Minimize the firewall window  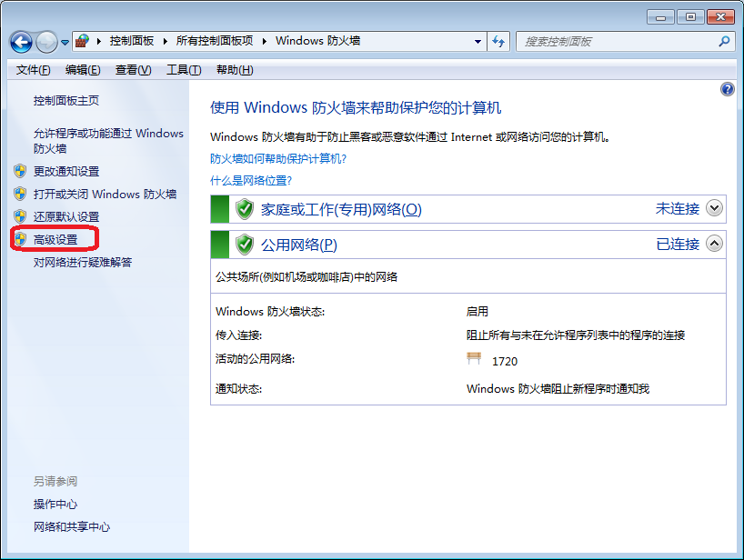(660, 17)
